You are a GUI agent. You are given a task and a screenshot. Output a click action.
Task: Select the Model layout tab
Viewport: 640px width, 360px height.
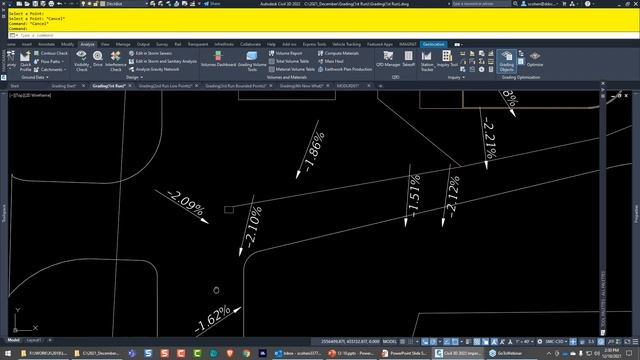(x=13, y=340)
